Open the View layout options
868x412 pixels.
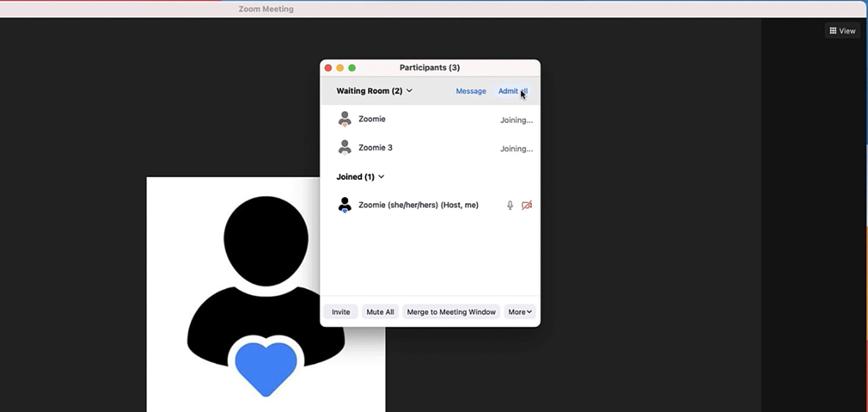coord(842,31)
